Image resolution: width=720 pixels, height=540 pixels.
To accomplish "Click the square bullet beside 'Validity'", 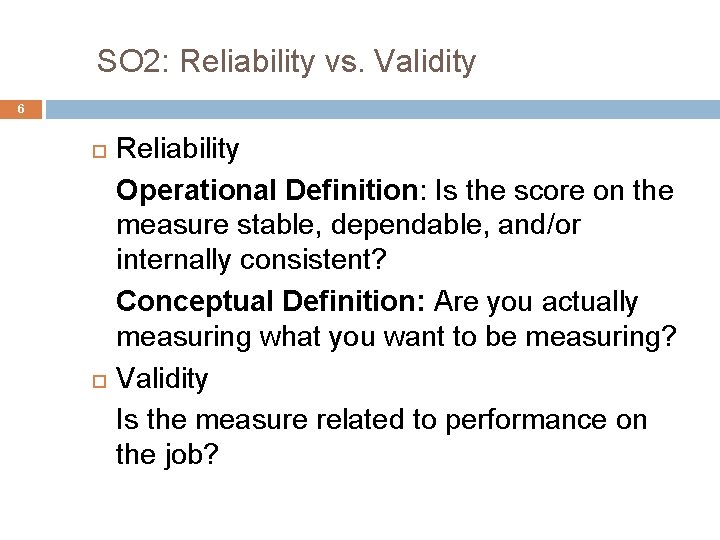I will [x=97, y=381].
